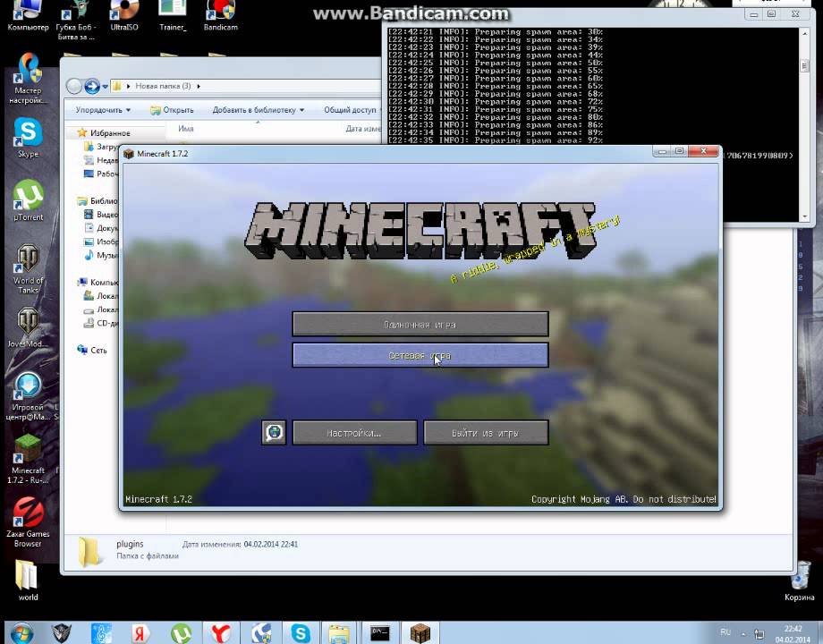This screenshot has width=823, height=644.
Task: Open Yandex Browser from the taskbar
Action: click(x=221, y=633)
